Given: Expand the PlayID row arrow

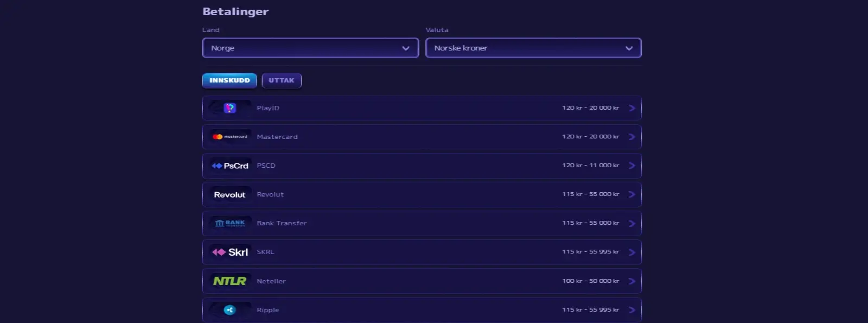Looking at the screenshot, I should [631, 108].
